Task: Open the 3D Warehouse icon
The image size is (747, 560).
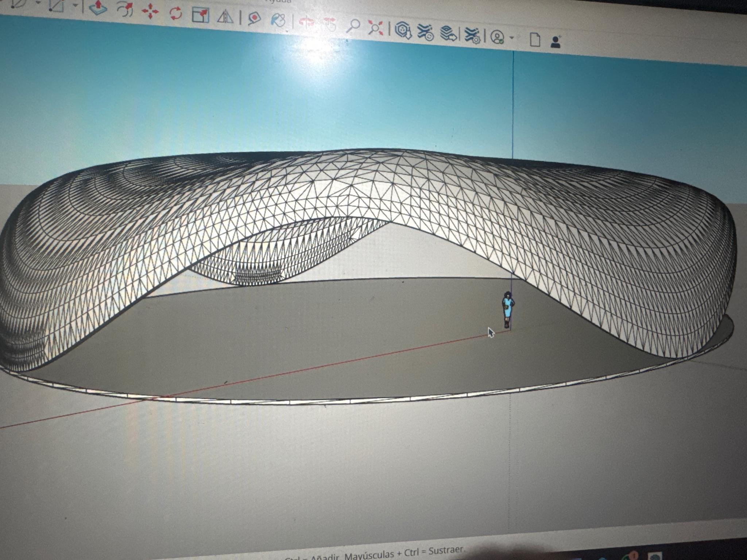Action: point(403,30)
